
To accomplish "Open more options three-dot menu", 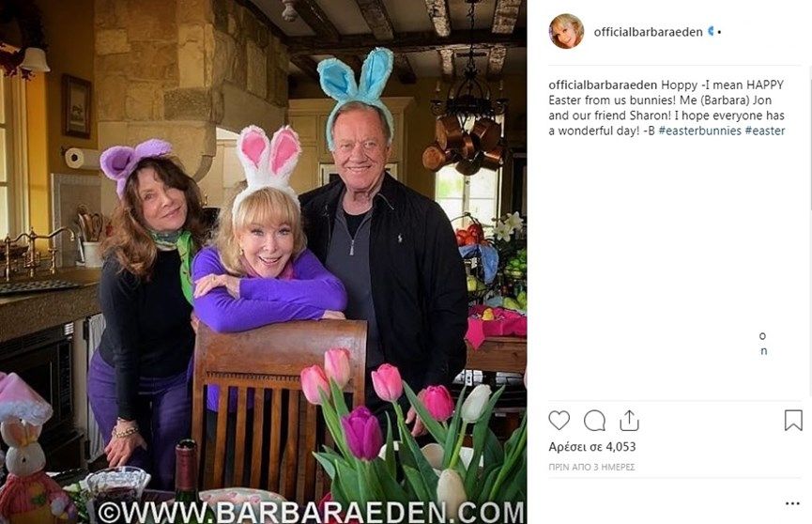I will tap(792, 503).
